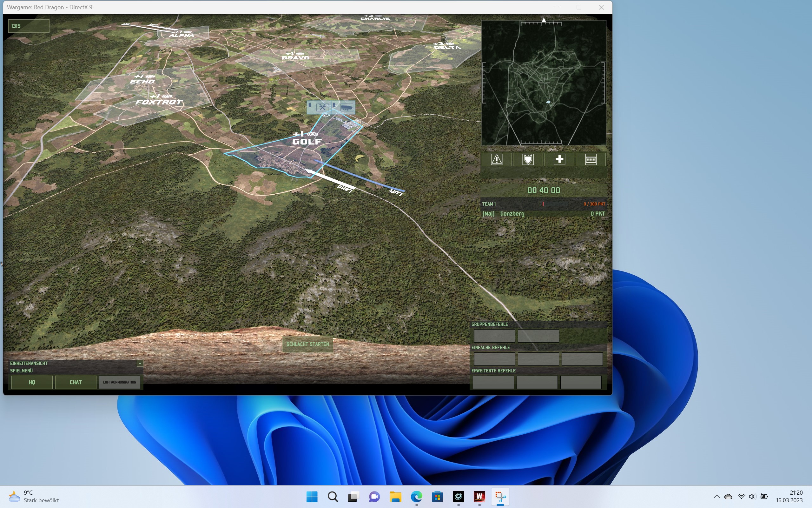812x508 pixels.
Task: Open the keyboard shortcuts icon
Action: point(591,159)
